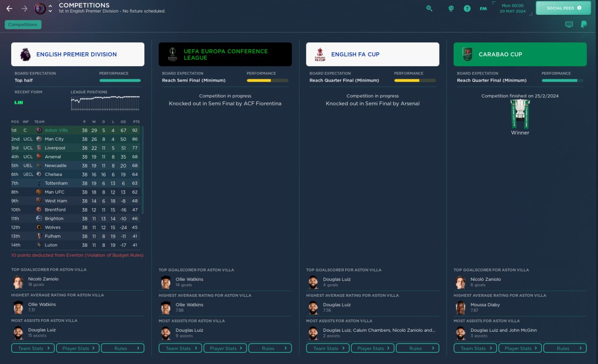Open the English FA Cup header
This screenshot has height=364, width=598.
point(372,54)
